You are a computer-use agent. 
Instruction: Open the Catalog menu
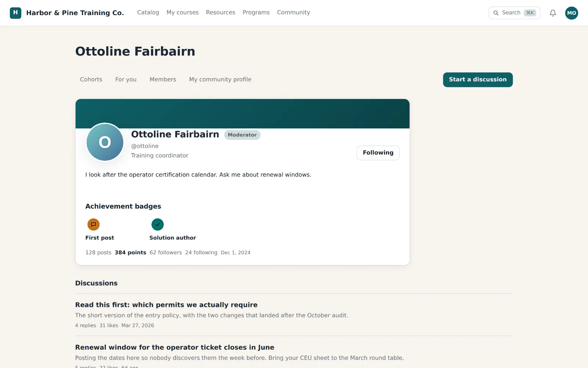(148, 13)
